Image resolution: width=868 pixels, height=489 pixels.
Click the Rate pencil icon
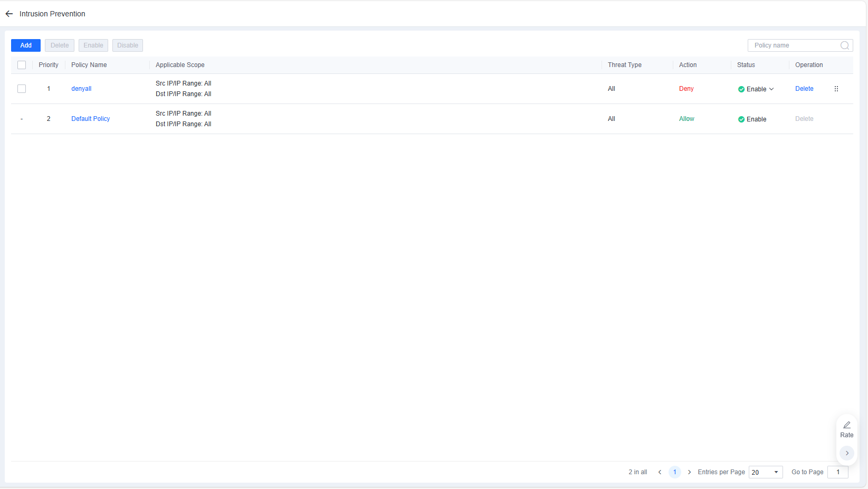pyautogui.click(x=846, y=425)
